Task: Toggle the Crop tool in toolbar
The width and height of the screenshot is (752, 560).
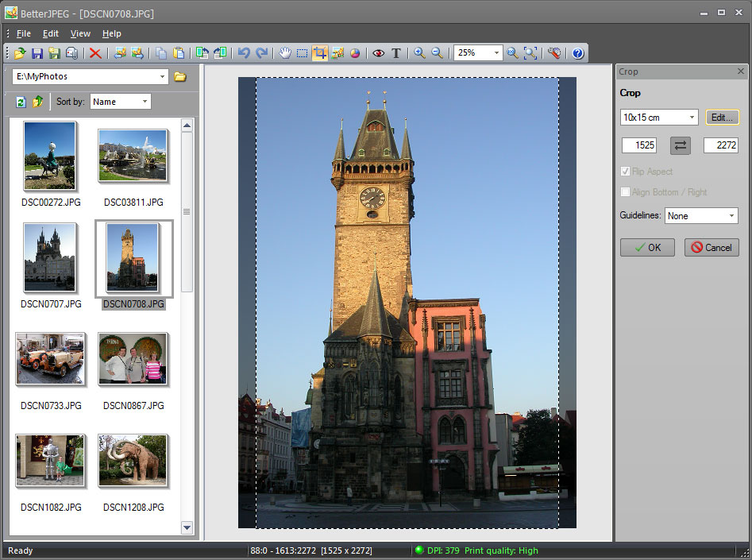Action: (x=320, y=52)
